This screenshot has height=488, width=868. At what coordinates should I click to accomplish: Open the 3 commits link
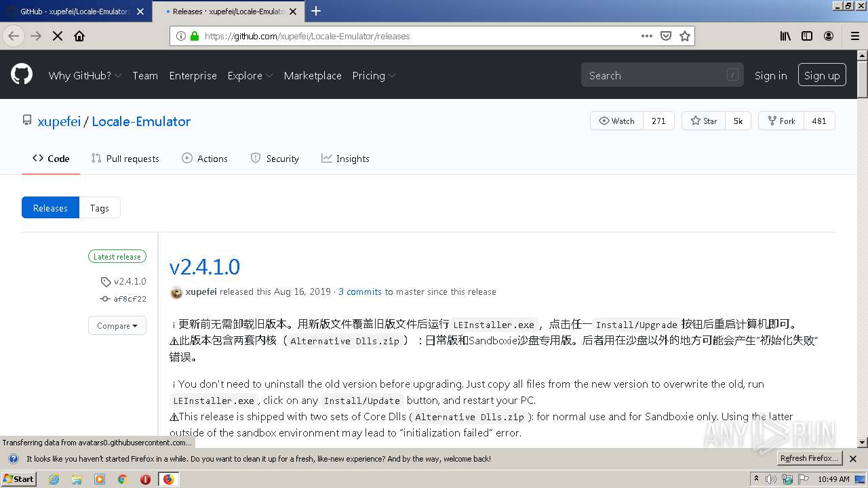tap(360, 291)
